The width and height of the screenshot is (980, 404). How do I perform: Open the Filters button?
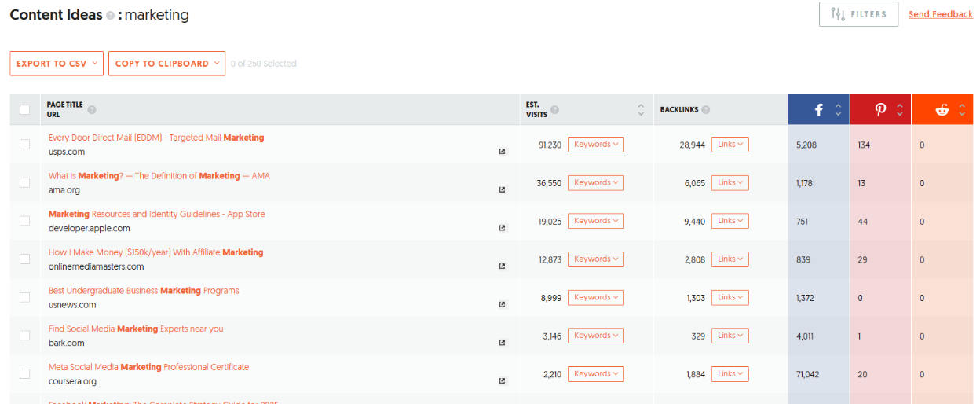coord(858,14)
